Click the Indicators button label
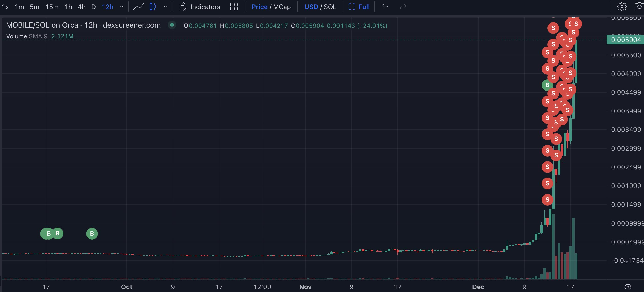The height and width of the screenshot is (292, 644). [205, 7]
